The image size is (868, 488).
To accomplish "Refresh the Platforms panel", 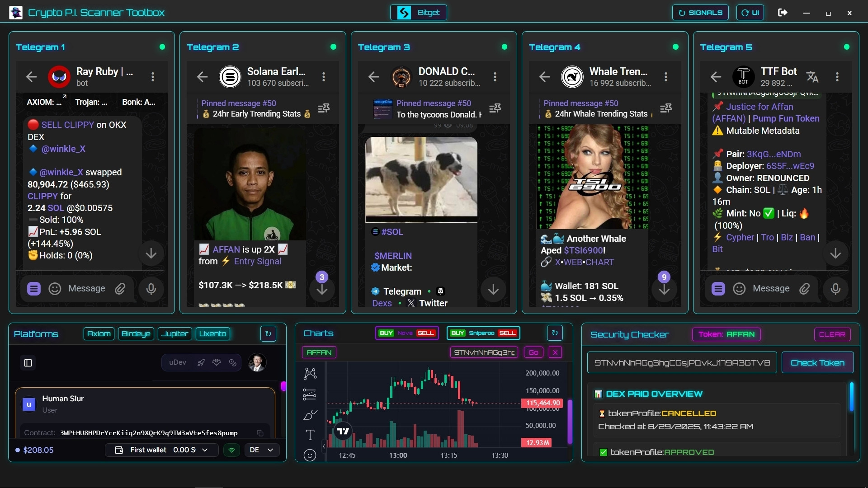I will point(268,334).
